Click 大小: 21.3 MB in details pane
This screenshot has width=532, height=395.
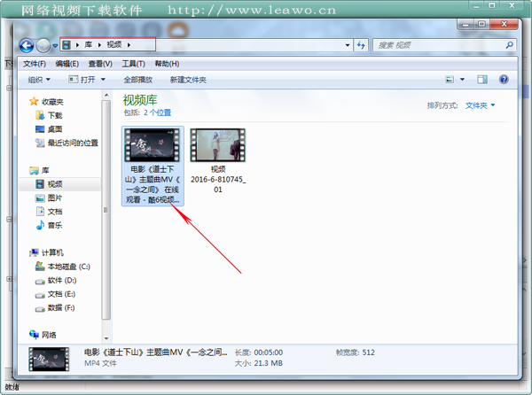point(259,363)
